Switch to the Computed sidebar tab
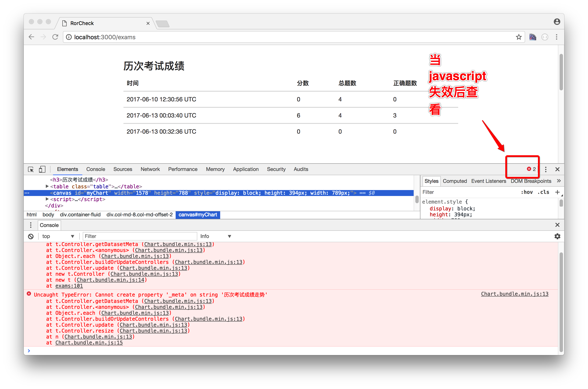 [x=455, y=181]
